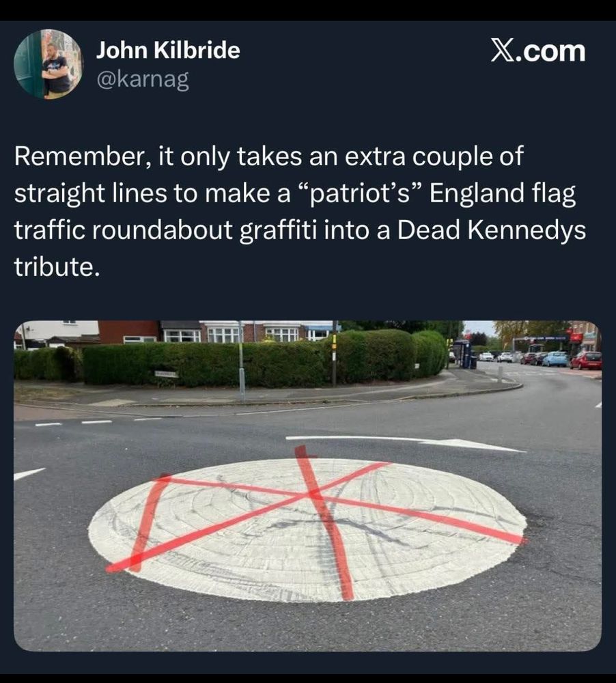This screenshot has height=683, width=616.
Task: Open the roundabout photo attachment
Action: click(307, 486)
